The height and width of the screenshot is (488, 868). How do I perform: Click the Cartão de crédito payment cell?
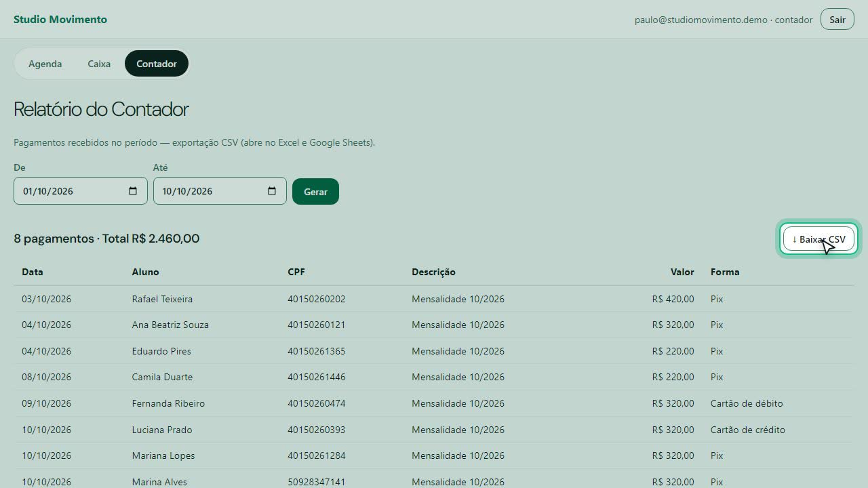click(748, 430)
